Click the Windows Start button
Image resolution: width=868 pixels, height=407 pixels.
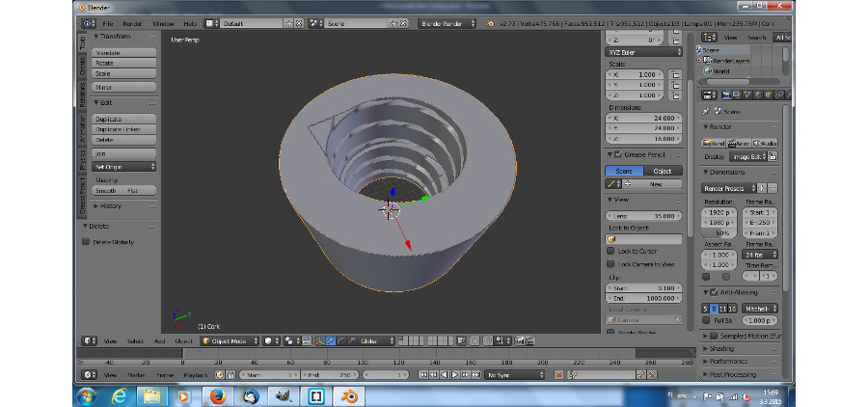tap(85, 395)
